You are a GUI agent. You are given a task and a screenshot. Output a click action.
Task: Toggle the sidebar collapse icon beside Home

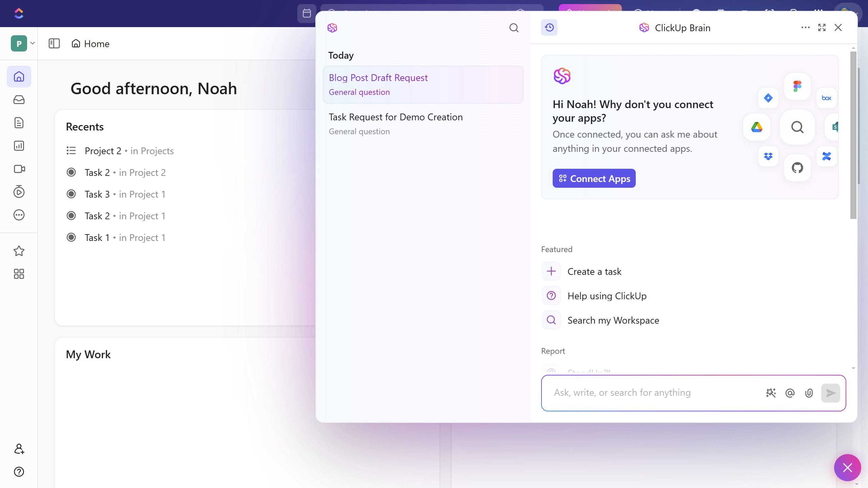pos(54,43)
